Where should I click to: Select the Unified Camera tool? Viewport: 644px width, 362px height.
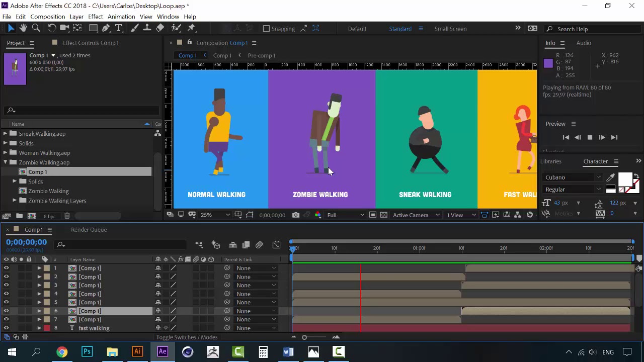pos(64,28)
